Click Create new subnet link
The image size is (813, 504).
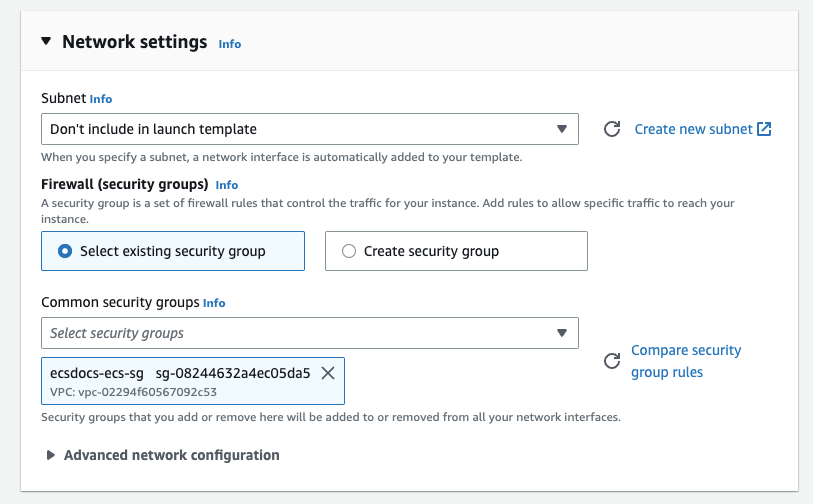(693, 129)
